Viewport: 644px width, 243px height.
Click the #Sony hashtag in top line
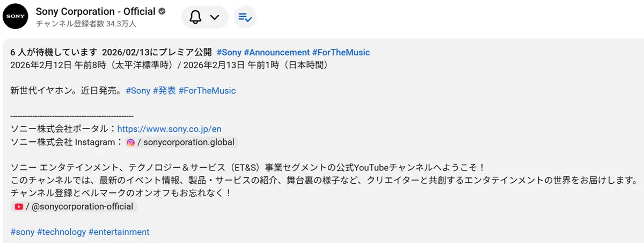coord(229,53)
